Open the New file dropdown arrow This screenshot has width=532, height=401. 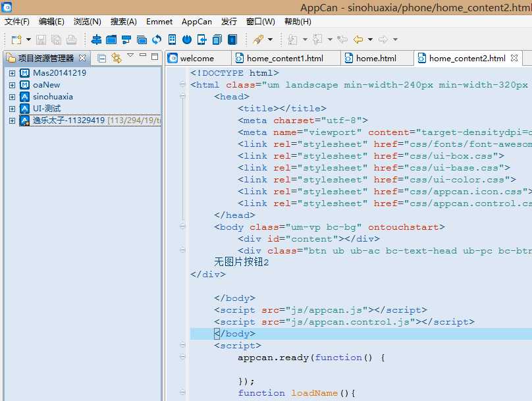(x=28, y=40)
